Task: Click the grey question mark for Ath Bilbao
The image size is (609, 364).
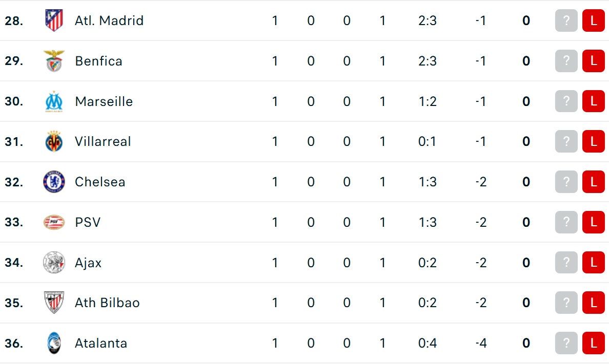Action: tap(566, 303)
